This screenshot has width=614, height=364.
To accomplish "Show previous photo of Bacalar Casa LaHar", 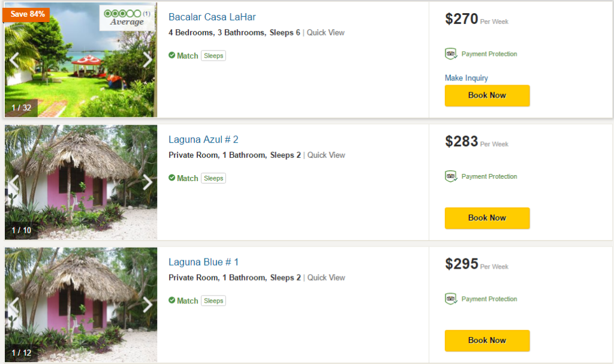I will (x=14, y=59).
